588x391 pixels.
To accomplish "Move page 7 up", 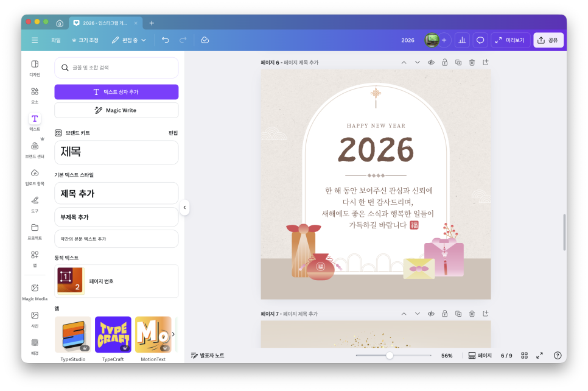I will tap(404, 314).
